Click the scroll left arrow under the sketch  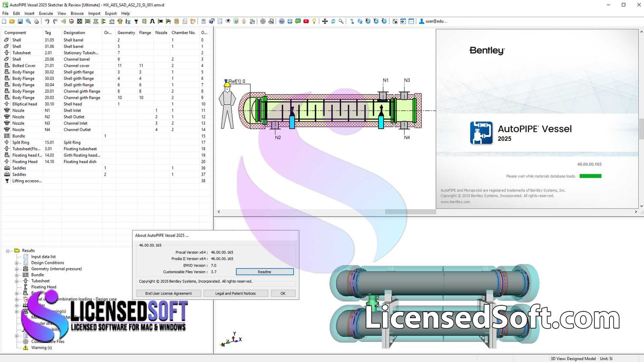(x=219, y=212)
